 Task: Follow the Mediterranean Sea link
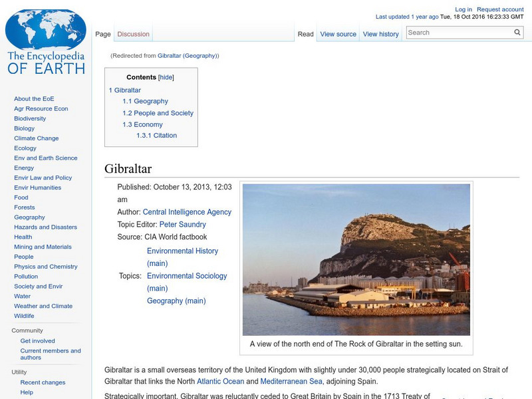click(291, 381)
